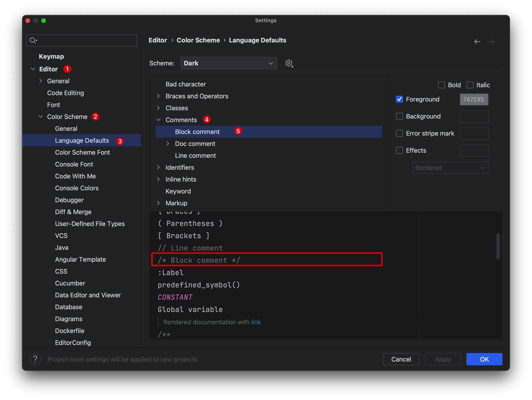Open the Font settings page
This screenshot has height=400, width=532.
coord(53,105)
